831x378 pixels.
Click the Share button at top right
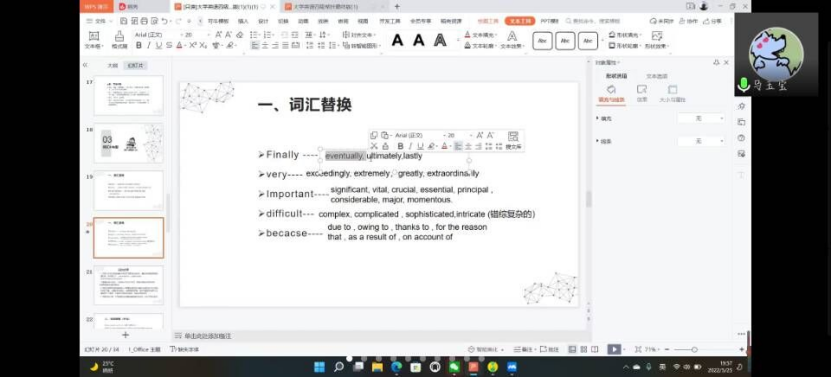click(713, 21)
